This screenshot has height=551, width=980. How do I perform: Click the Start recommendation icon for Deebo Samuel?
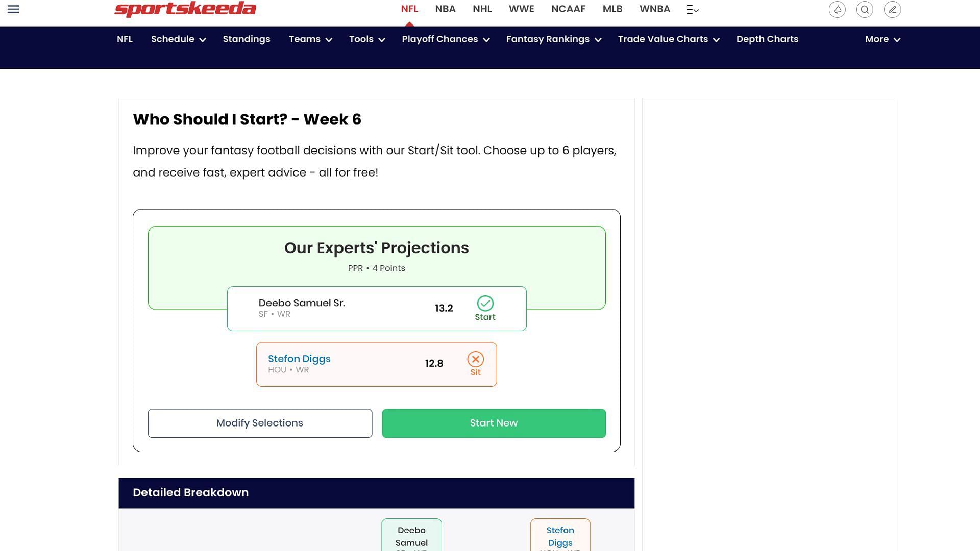tap(484, 304)
